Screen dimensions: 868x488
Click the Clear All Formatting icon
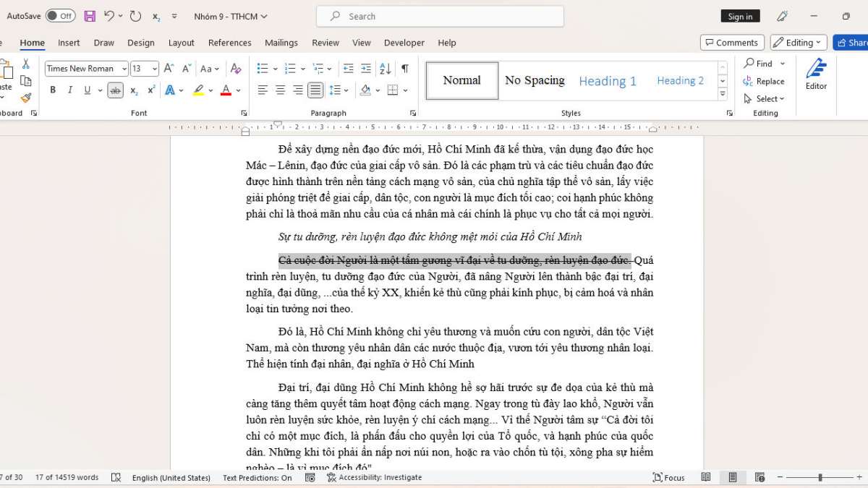click(x=235, y=69)
